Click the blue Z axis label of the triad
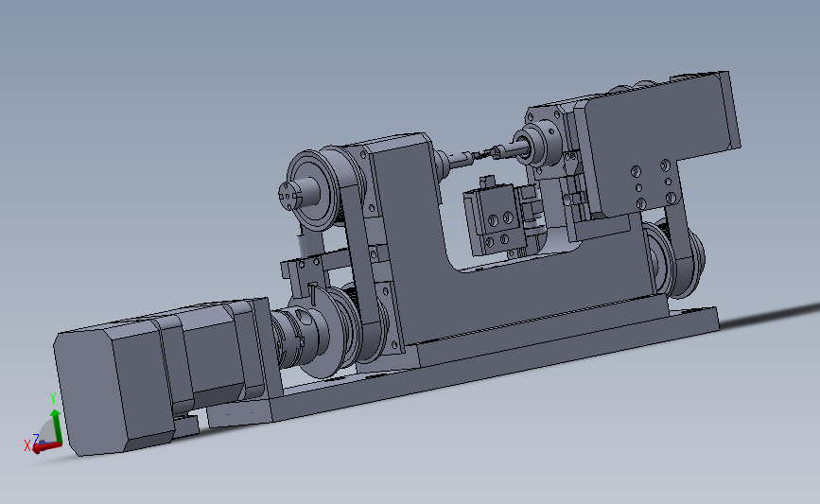 click(x=36, y=438)
